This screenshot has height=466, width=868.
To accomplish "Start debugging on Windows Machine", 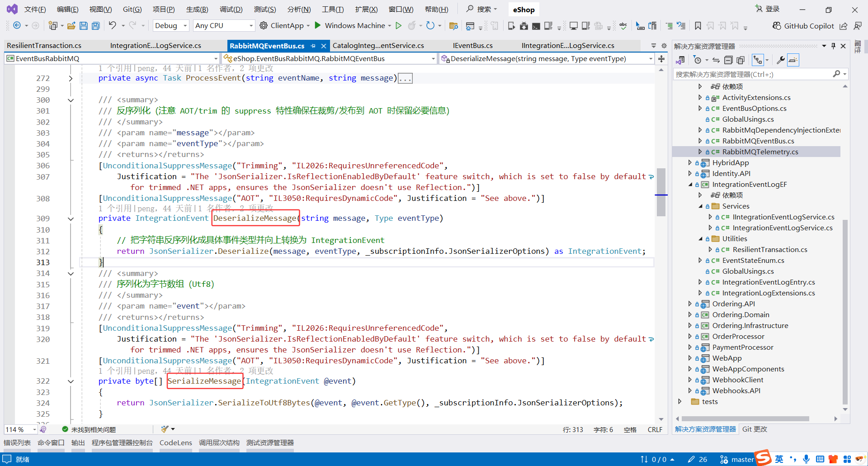I will tap(350, 26).
